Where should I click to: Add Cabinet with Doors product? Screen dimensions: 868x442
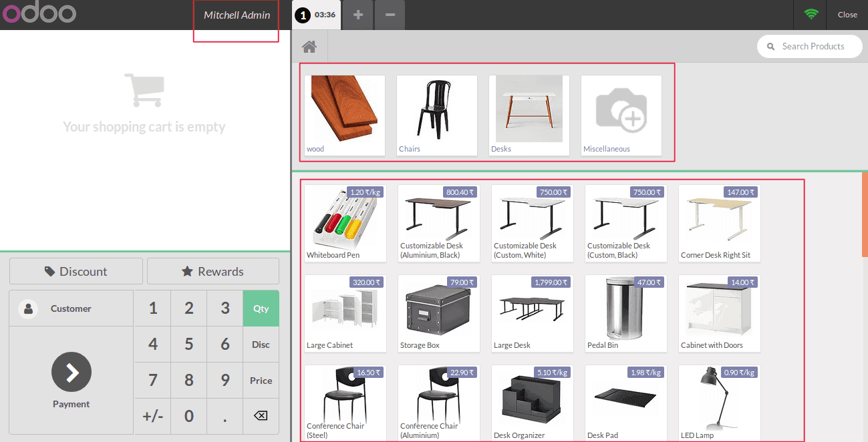720,313
